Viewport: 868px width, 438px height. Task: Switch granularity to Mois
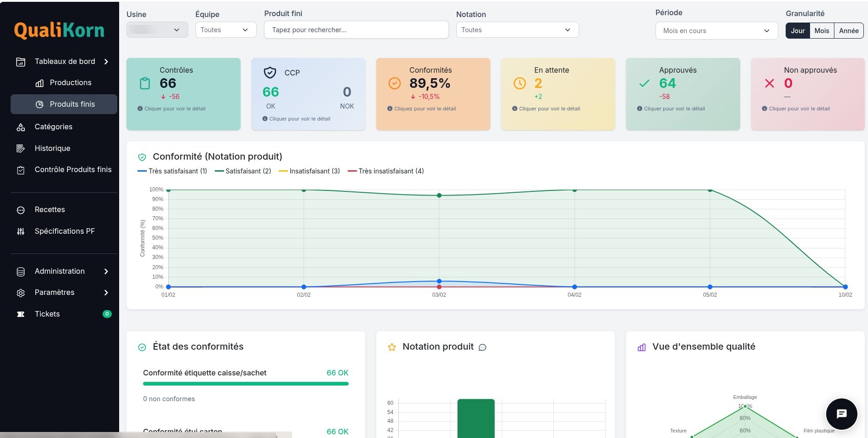[822, 30]
